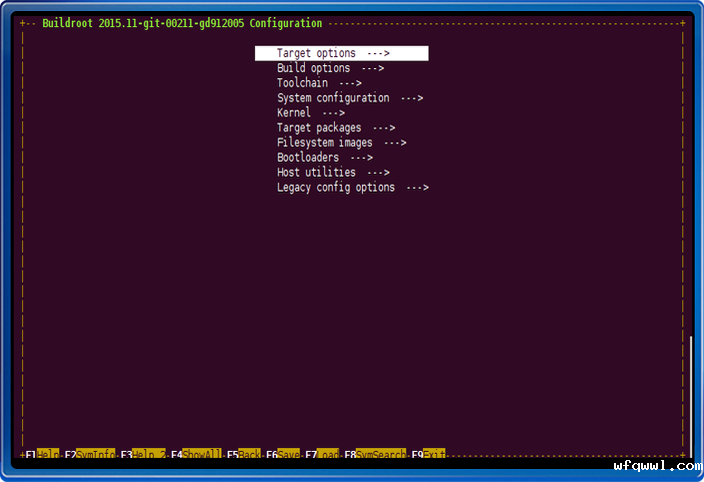Click the terminal's vertical scrollbar

coord(689,390)
